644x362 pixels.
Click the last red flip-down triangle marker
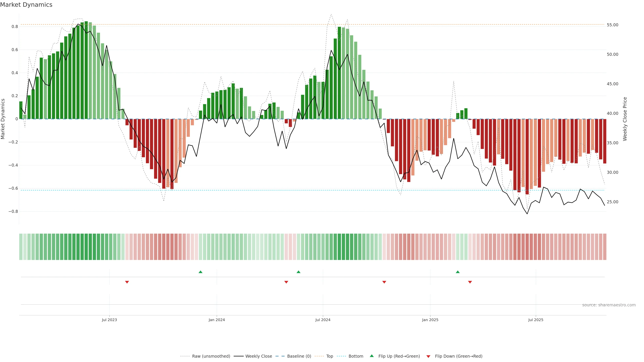(x=470, y=282)
